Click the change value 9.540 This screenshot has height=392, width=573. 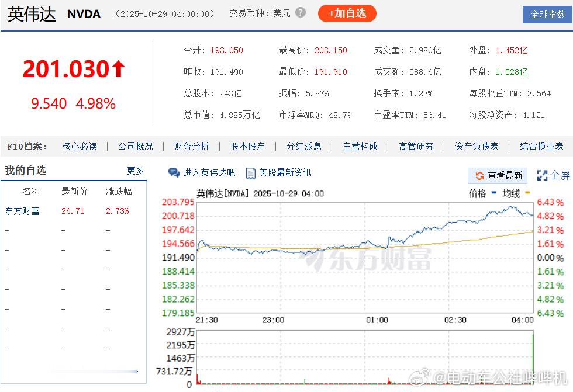[49, 103]
